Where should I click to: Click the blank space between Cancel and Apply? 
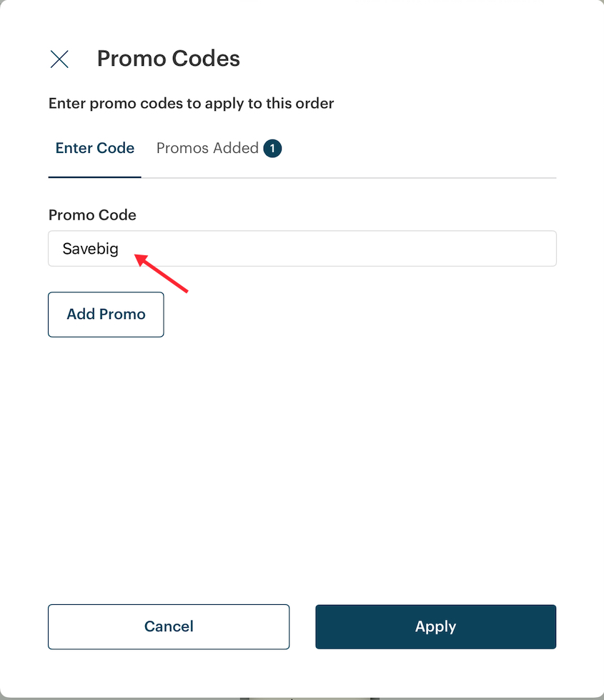coord(302,626)
